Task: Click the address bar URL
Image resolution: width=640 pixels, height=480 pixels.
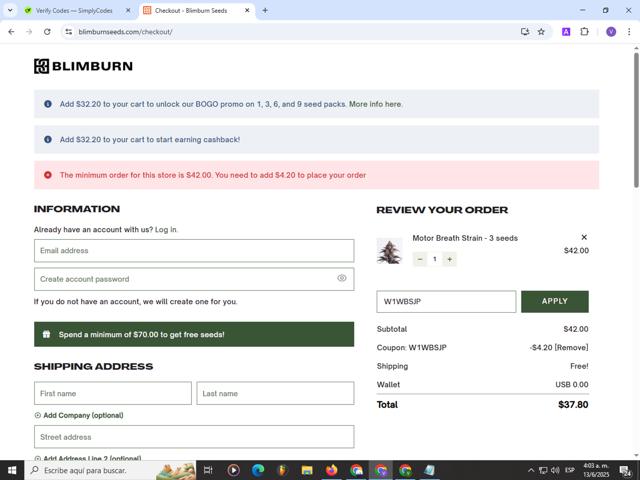Action: pos(125,32)
